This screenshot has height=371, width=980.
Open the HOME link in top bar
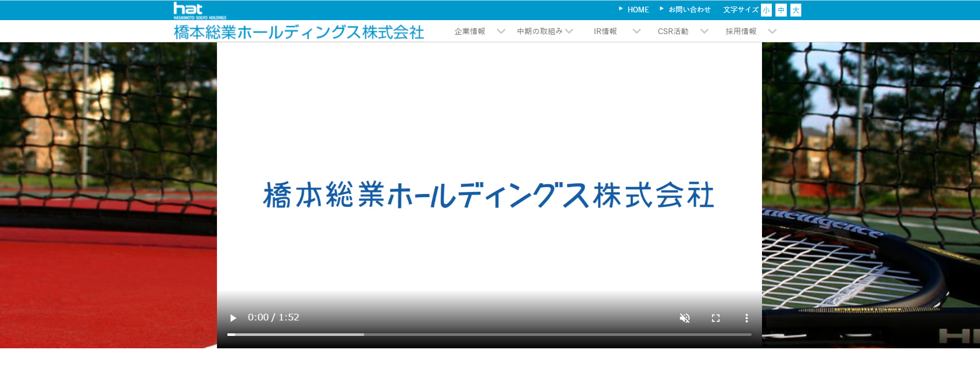coord(638,10)
